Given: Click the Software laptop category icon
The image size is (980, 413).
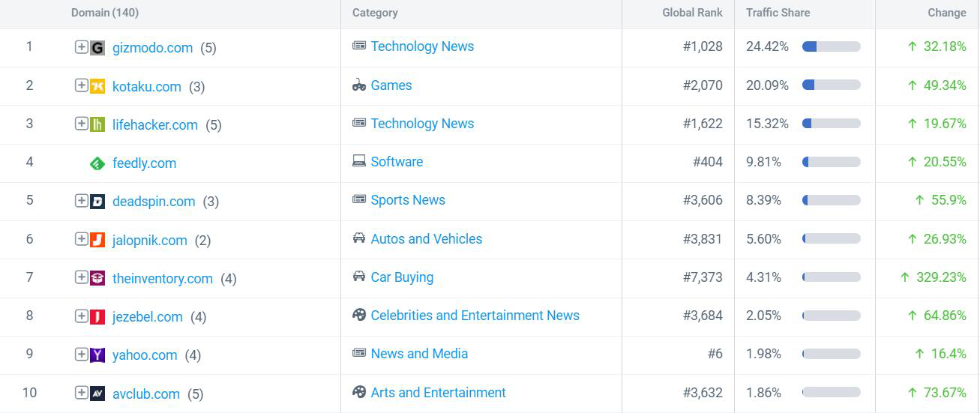Looking at the screenshot, I should tap(359, 162).
